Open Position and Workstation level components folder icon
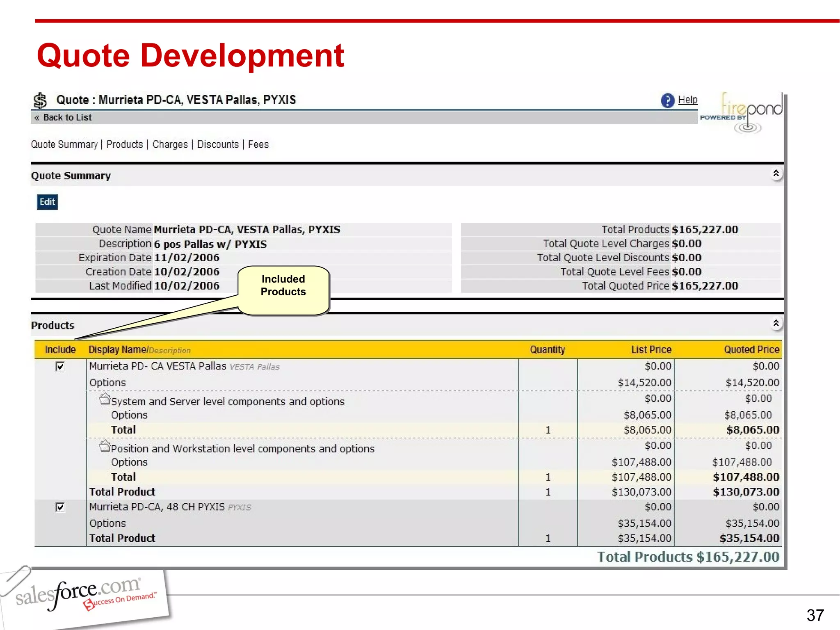Screen dimensions: 840x630 (x=105, y=446)
